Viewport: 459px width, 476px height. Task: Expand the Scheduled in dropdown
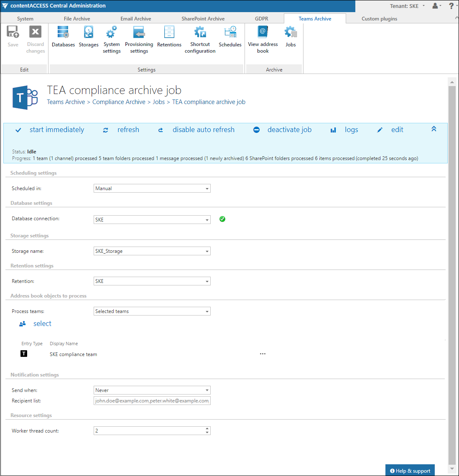[152, 188]
